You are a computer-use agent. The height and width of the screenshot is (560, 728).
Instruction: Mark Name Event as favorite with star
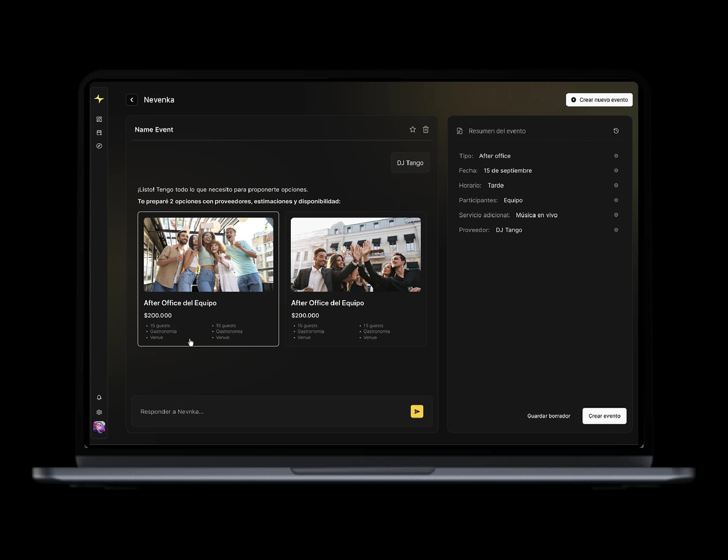[x=412, y=130]
